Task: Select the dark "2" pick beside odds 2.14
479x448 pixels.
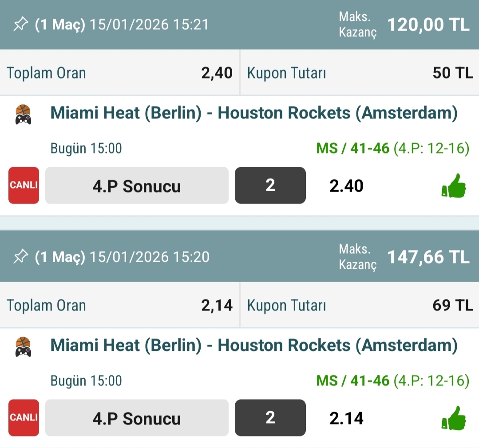Action: (270, 418)
